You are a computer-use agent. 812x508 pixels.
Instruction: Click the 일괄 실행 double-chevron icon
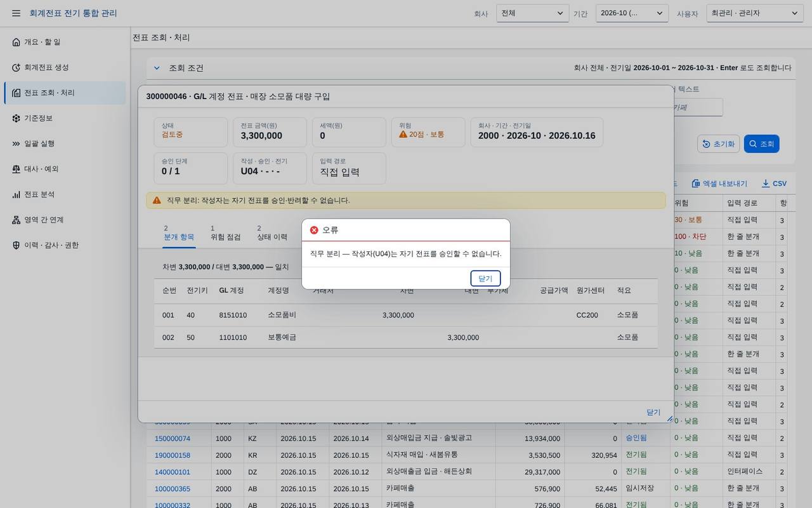(x=16, y=144)
